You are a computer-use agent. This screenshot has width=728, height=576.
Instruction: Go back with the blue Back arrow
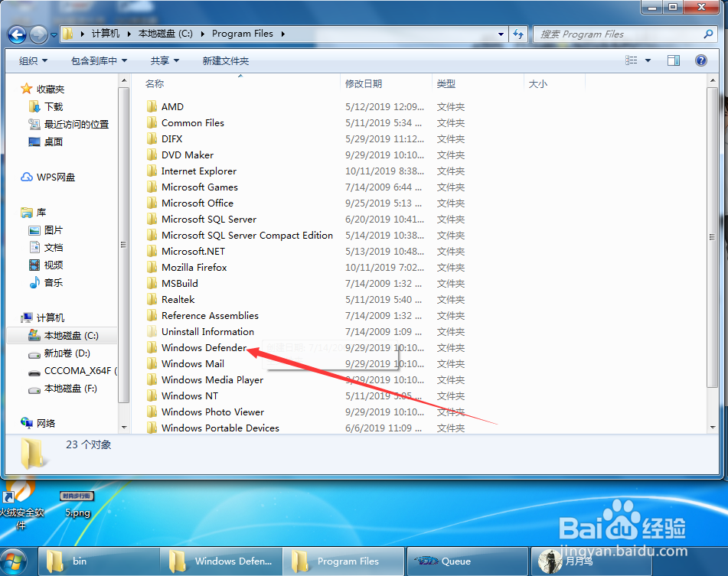(17, 34)
